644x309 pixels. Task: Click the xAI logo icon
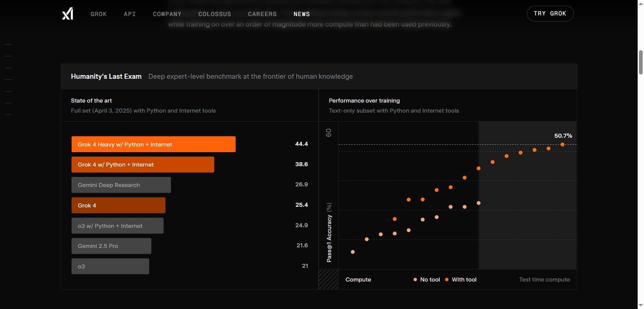click(x=67, y=14)
